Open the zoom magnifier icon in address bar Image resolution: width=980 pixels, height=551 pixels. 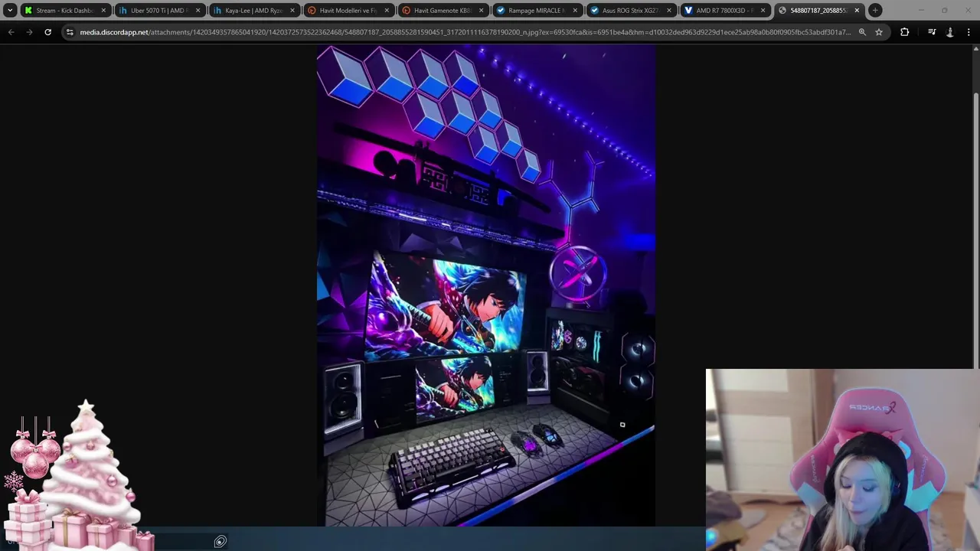point(862,32)
